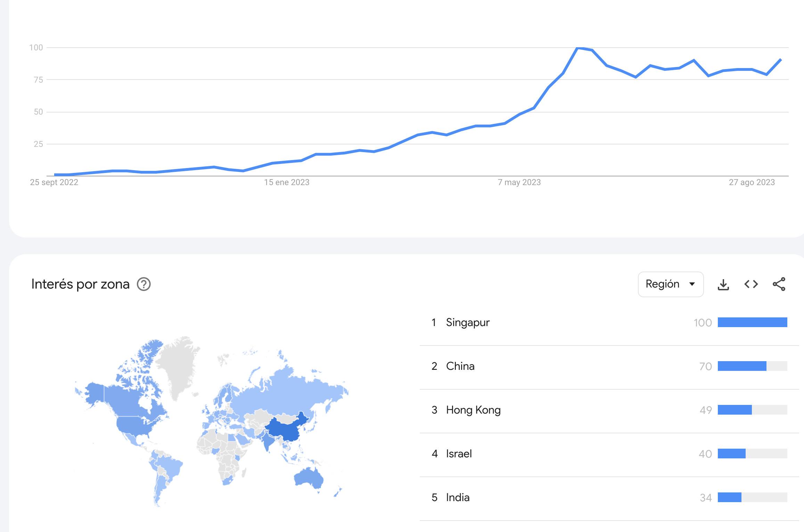Open the embed code icon
This screenshot has height=532, width=804.
(751, 284)
